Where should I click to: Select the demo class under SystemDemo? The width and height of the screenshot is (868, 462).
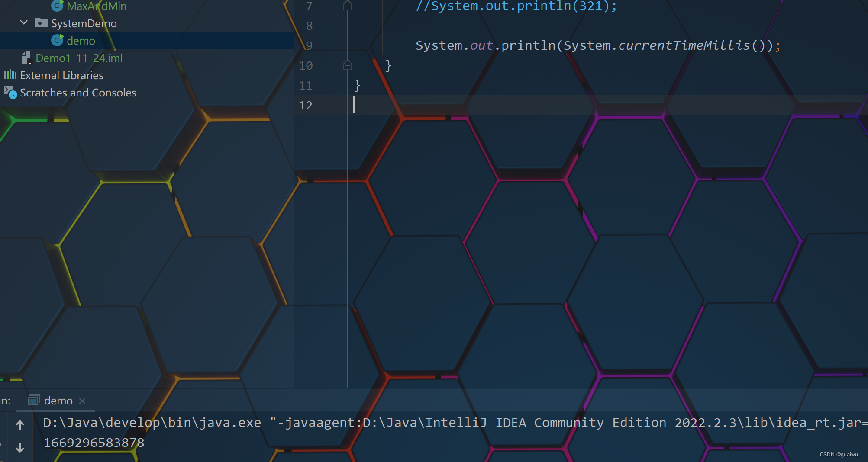pos(81,40)
